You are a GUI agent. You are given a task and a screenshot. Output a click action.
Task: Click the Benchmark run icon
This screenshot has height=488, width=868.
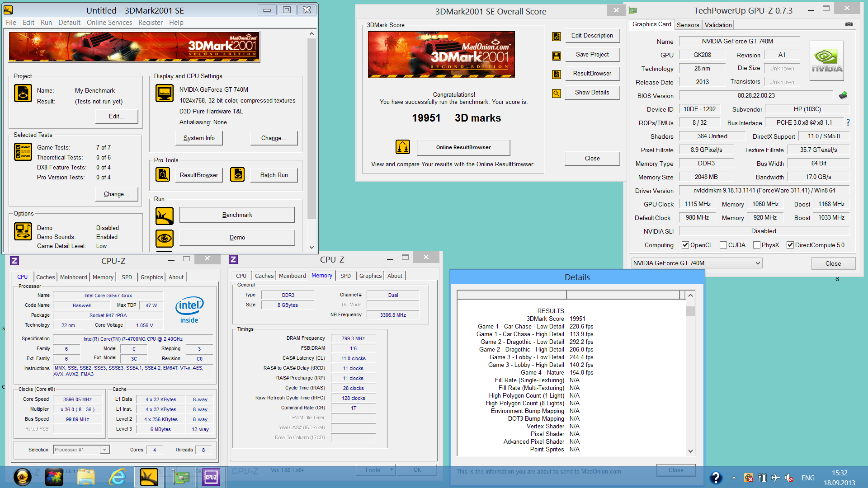165,216
